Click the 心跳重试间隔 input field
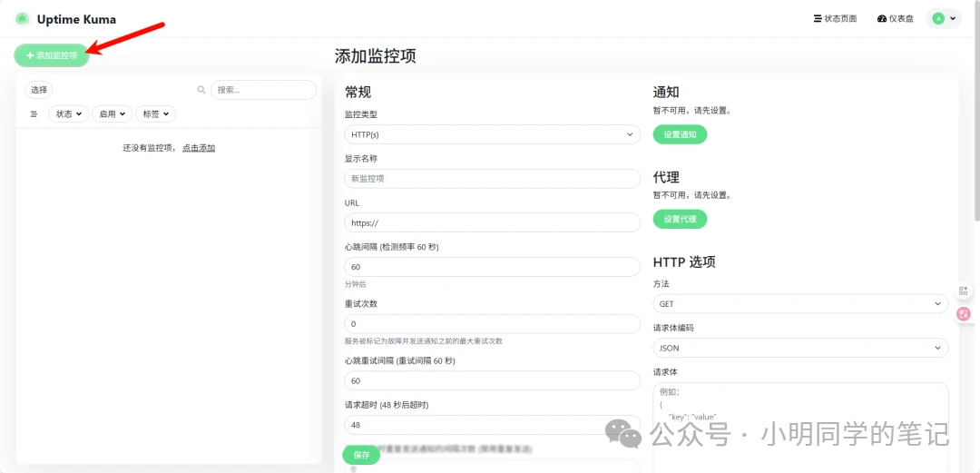Screen dimensions: 980x473 pyautogui.click(x=493, y=380)
